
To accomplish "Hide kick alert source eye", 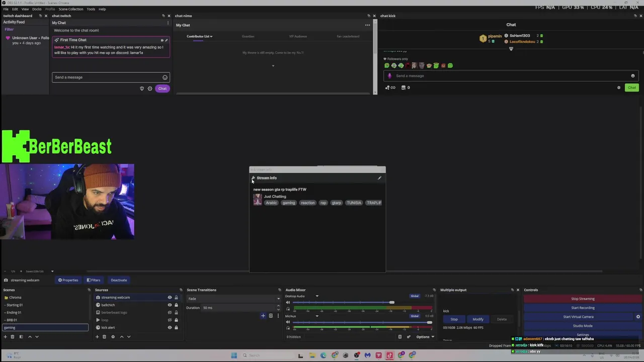I will point(170,328).
